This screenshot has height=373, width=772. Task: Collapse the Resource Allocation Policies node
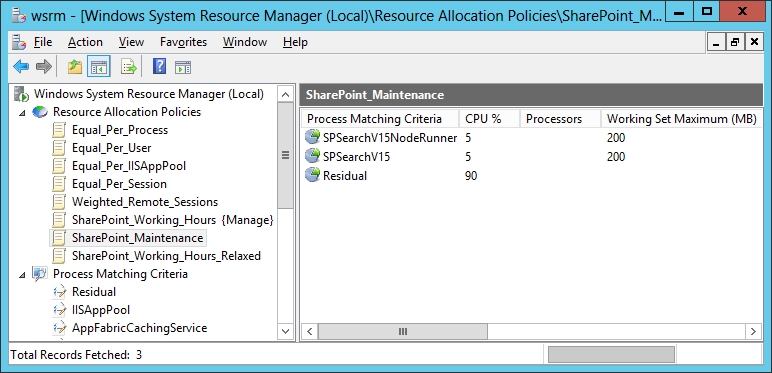pos(22,113)
